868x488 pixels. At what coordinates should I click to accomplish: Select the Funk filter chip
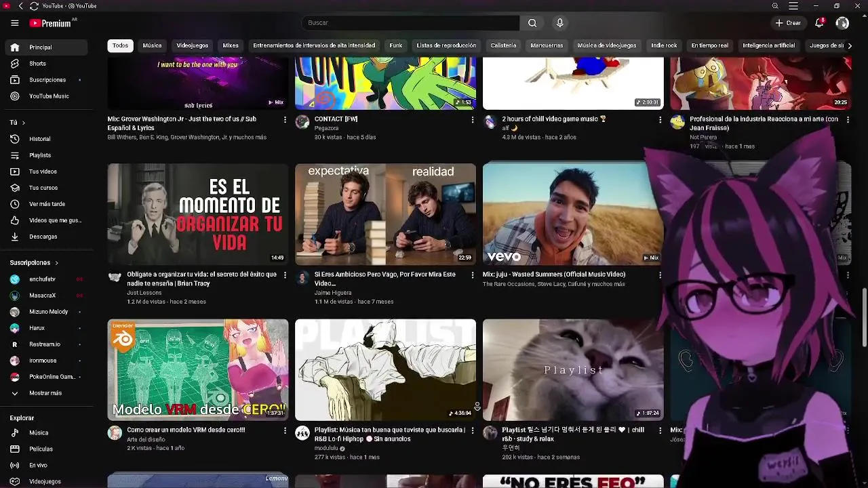(396, 45)
